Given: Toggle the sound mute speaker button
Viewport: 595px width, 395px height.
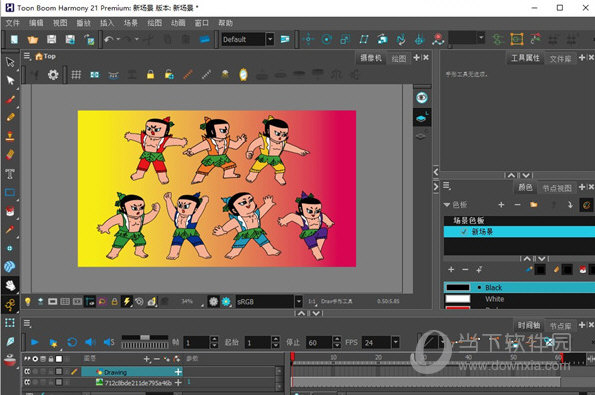Looking at the screenshot, I should click(x=90, y=342).
